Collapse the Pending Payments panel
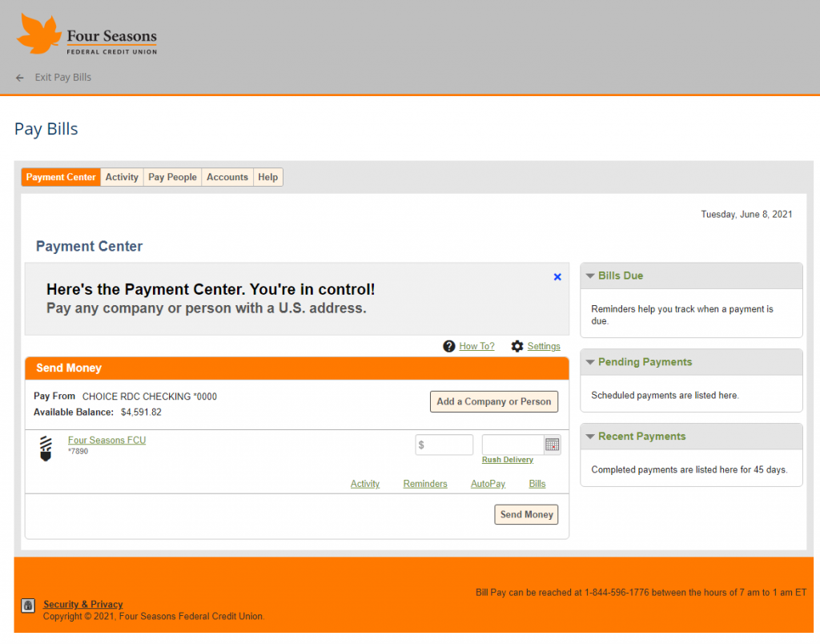Image resolution: width=820 pixels, height=644 pixels. click(x=590, y=362)
